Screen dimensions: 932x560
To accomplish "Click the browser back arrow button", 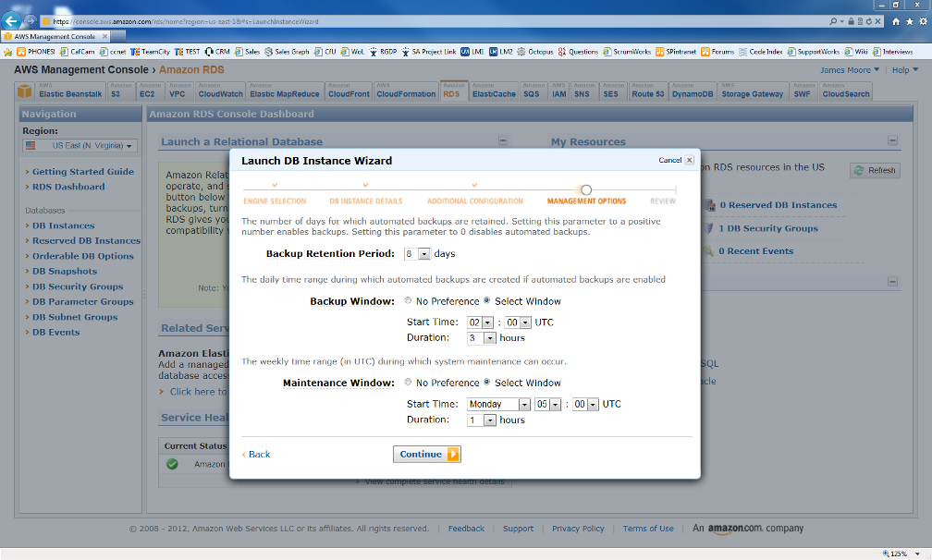I will [11, 20].
